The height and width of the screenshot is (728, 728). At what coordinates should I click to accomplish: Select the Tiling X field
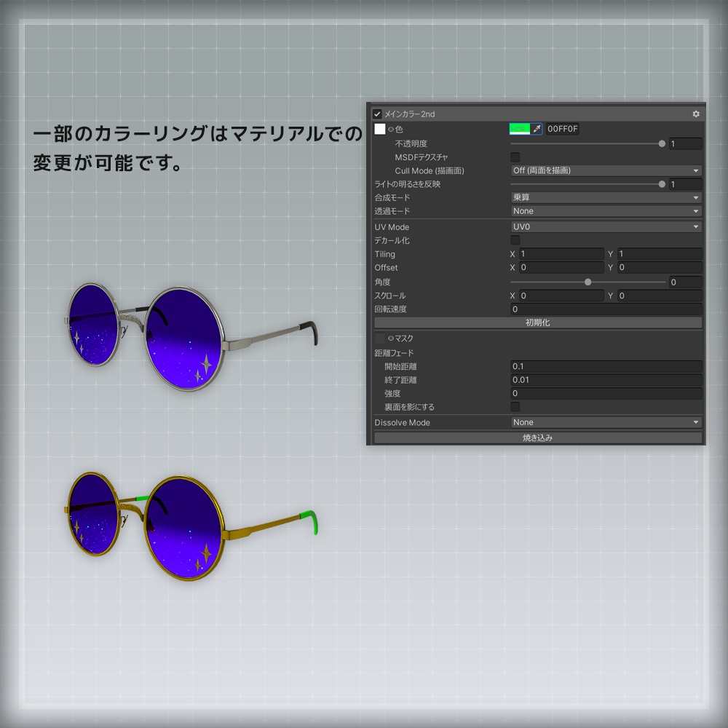coord(561,254)
